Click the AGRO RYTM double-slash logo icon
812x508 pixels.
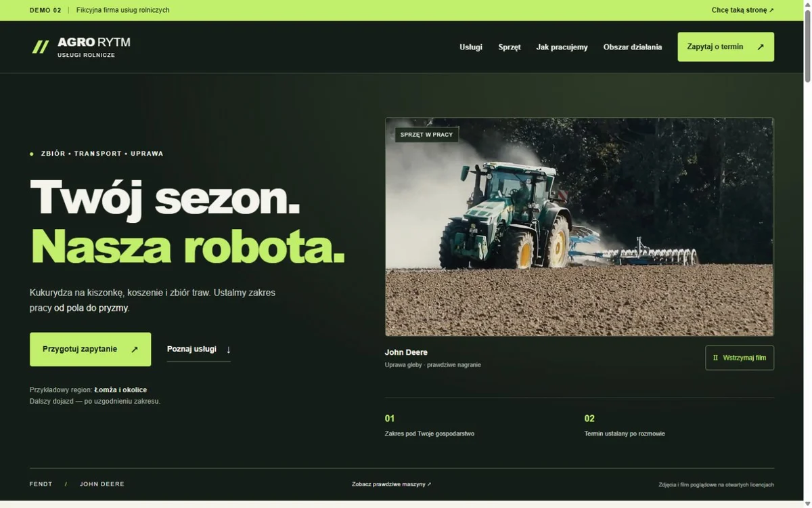coord(41,47)
